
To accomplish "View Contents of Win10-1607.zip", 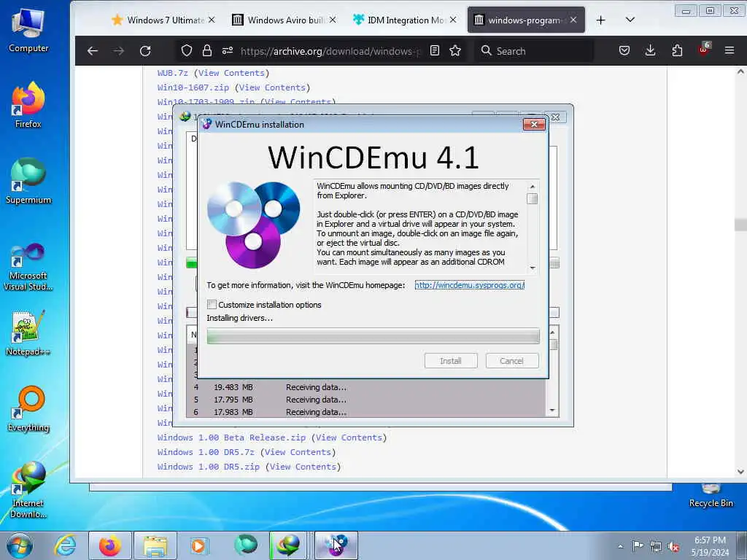I will pos(272,87).
